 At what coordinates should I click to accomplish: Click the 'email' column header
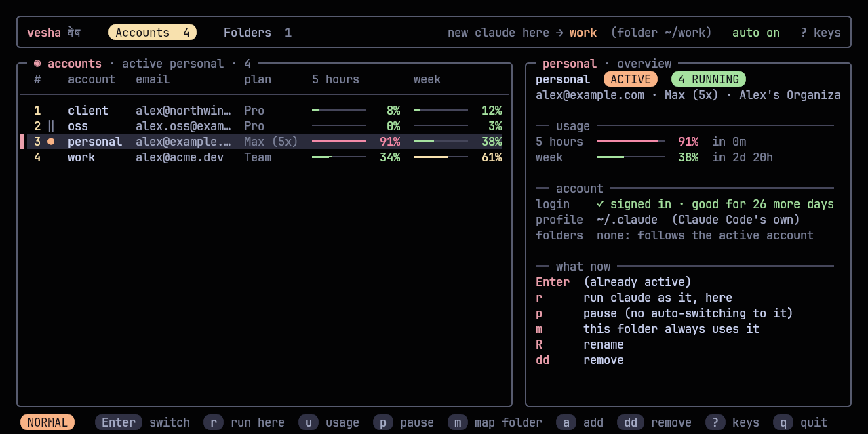coord(153,79)
